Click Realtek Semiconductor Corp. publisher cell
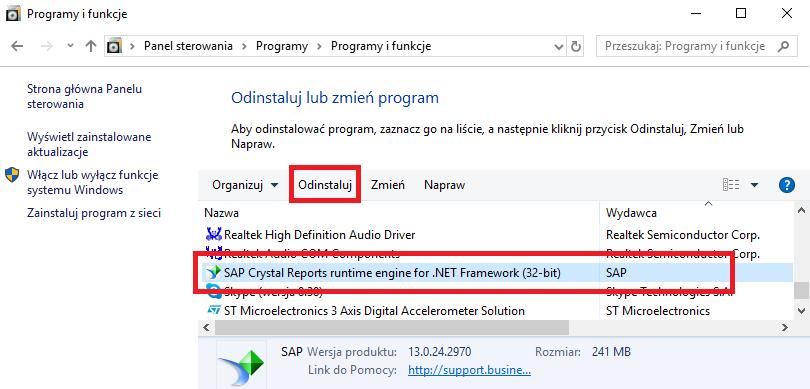The image size is (810, 389). click(x=682, y=235)
